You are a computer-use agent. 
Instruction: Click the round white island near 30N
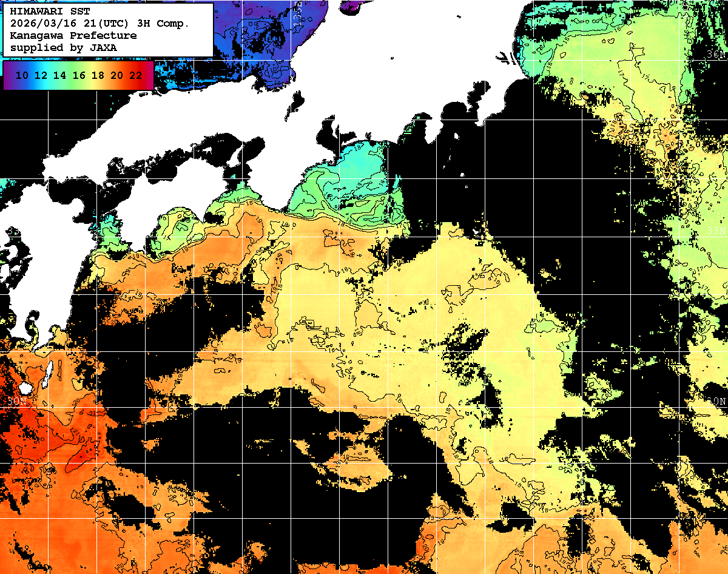(x=25, y=387)
